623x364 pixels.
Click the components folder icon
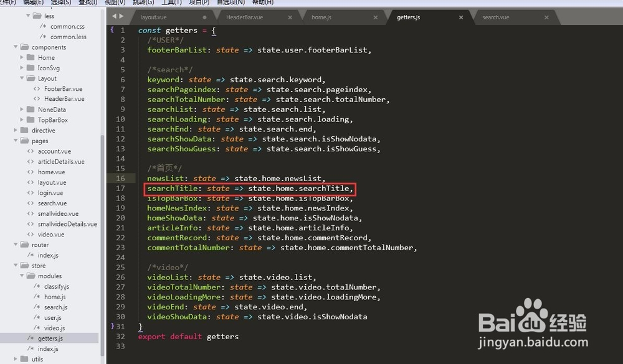(x=25, y=47)
